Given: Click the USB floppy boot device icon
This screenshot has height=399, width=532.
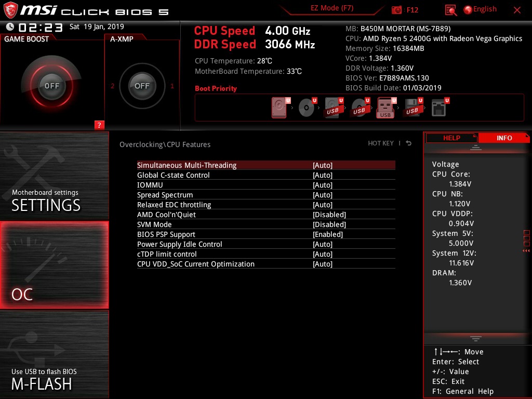Looking at the screenshot, I should tap(413, 107).
